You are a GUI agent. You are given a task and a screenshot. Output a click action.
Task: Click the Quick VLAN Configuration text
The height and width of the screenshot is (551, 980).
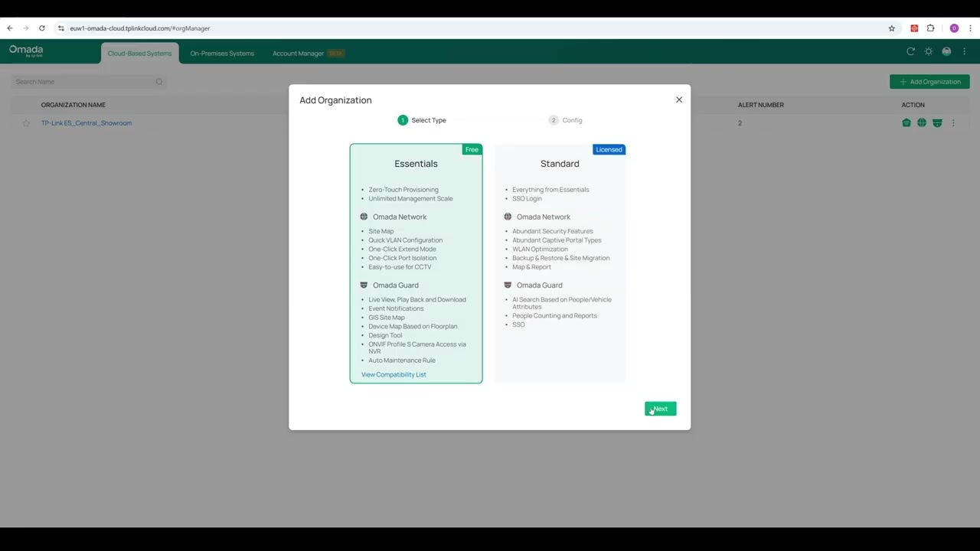coord(406,240)
